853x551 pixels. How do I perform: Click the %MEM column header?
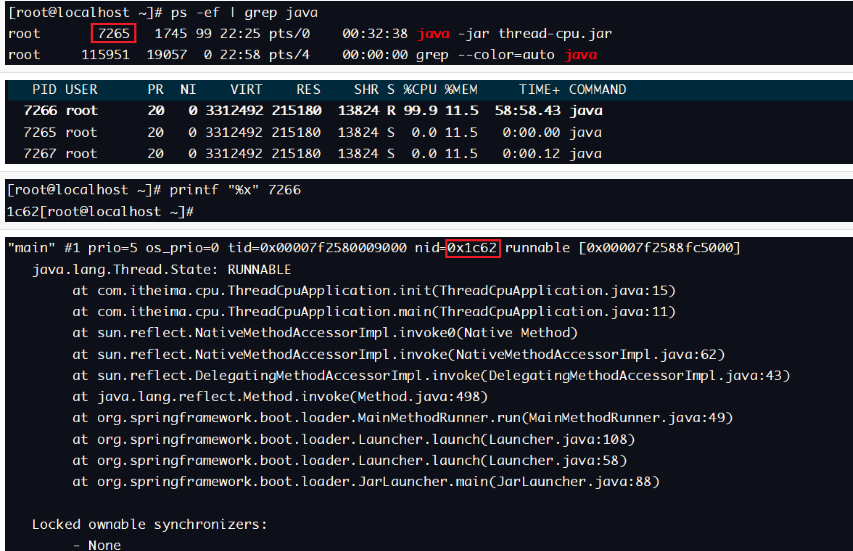461,90
